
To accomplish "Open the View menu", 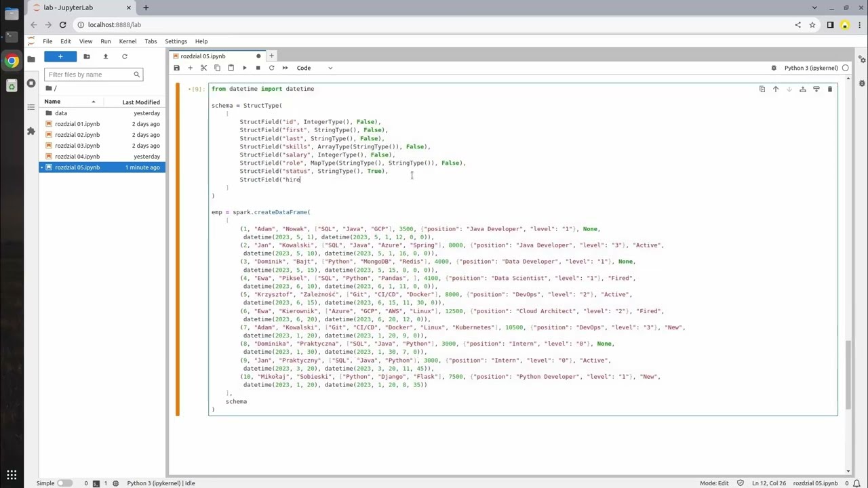I will tap(85, 41).
